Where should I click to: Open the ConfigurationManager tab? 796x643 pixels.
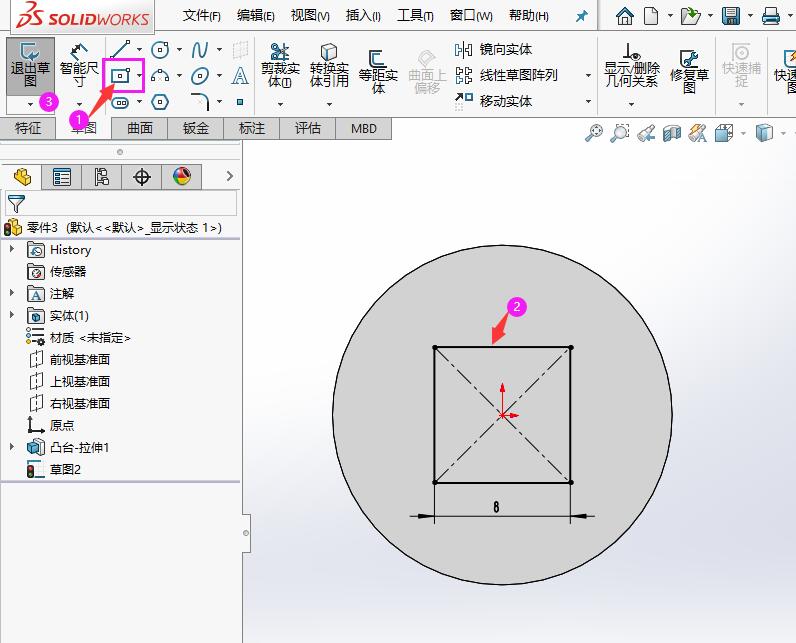(102, 177)
